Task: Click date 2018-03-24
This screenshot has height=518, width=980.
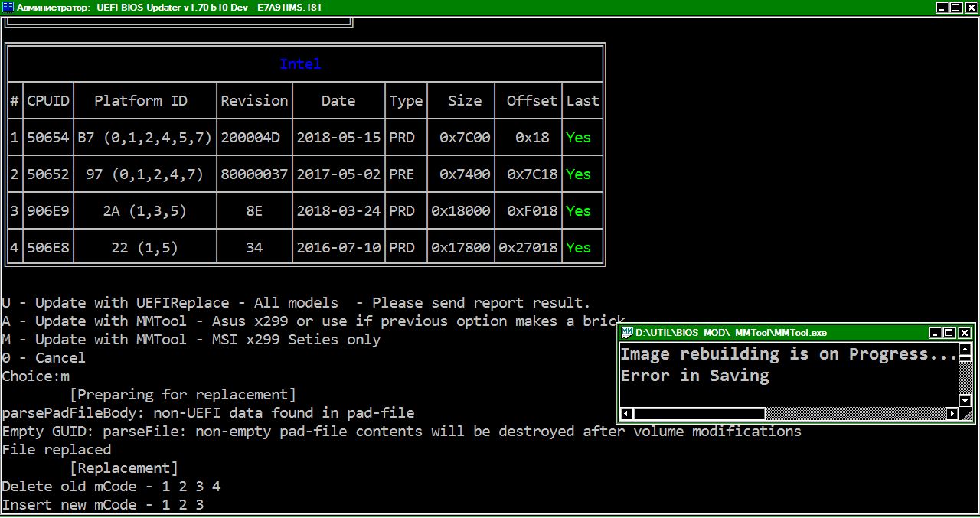Action: [x=338, y=211]
